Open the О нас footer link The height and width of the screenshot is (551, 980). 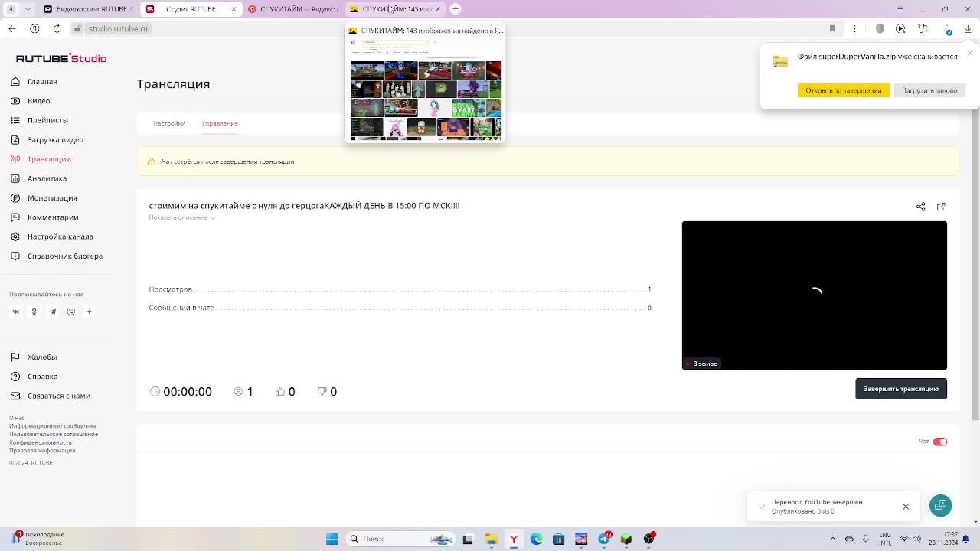point(17,418)
